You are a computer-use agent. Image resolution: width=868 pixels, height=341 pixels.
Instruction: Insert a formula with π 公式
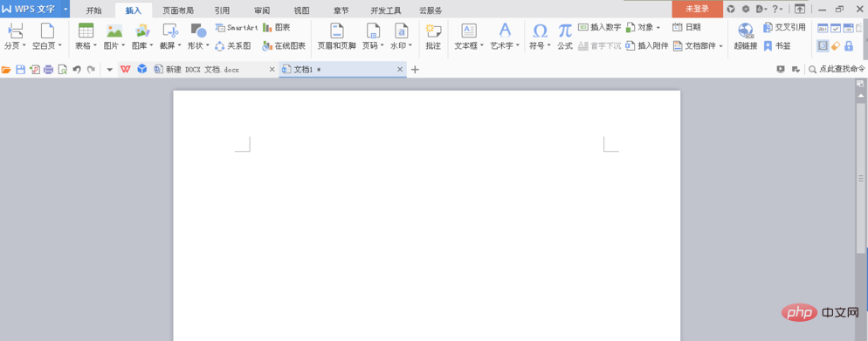click(565, 37)
